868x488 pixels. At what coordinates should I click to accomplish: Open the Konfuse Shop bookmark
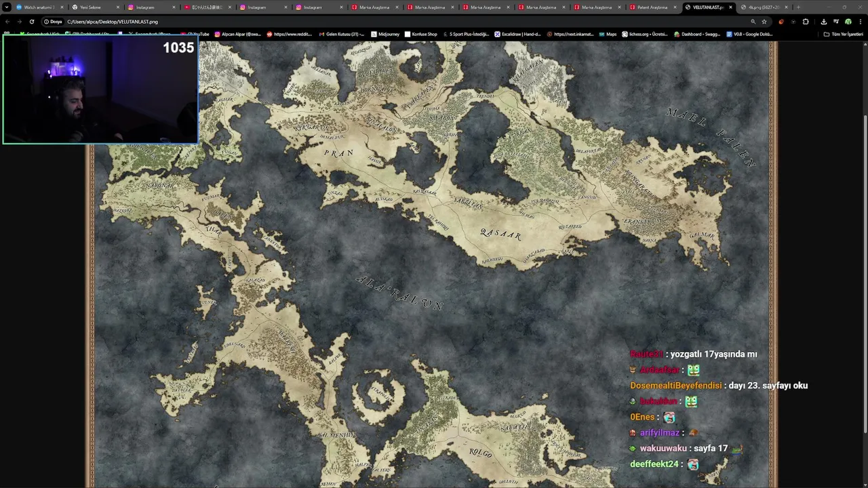421,34
